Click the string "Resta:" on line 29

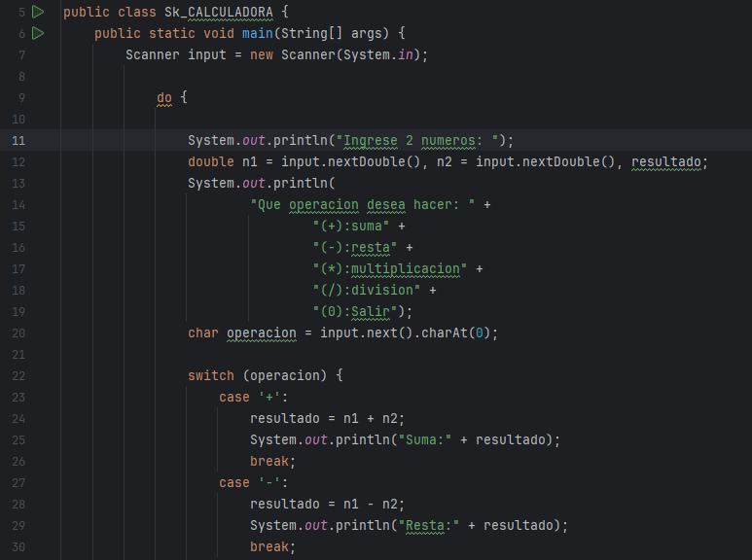[429, 525]
